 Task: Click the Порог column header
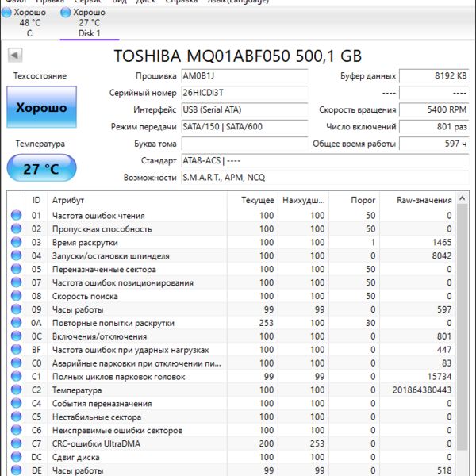pyautogui.click(x=355, y=200)
